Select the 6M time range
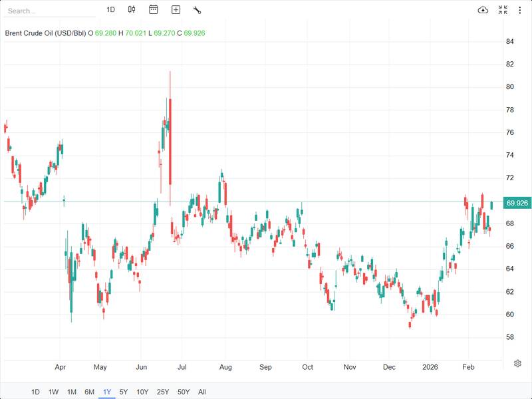 [x=89, y=392]
